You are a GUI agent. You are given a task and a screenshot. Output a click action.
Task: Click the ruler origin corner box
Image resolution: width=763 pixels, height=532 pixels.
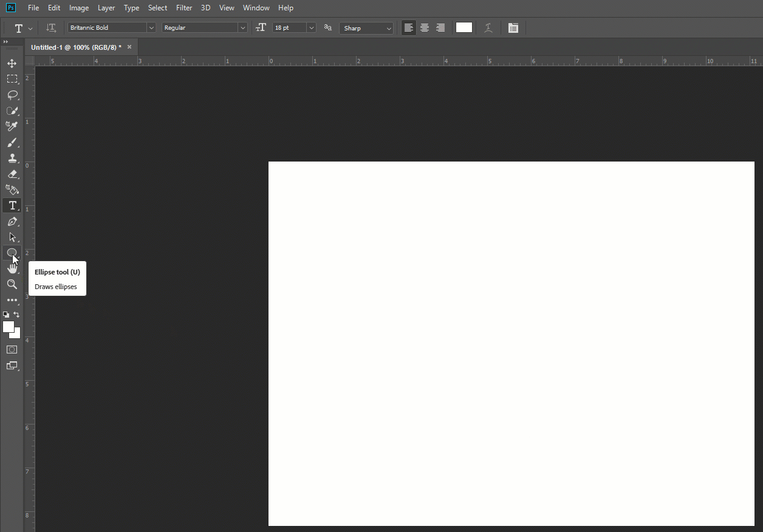[30, 61]
